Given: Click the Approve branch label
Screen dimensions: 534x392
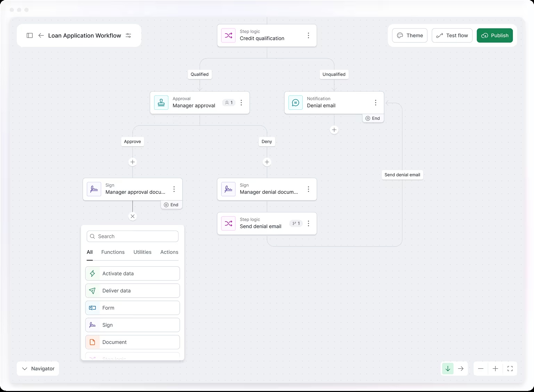Looking at the screenshot, I should (x=133, y=142).
